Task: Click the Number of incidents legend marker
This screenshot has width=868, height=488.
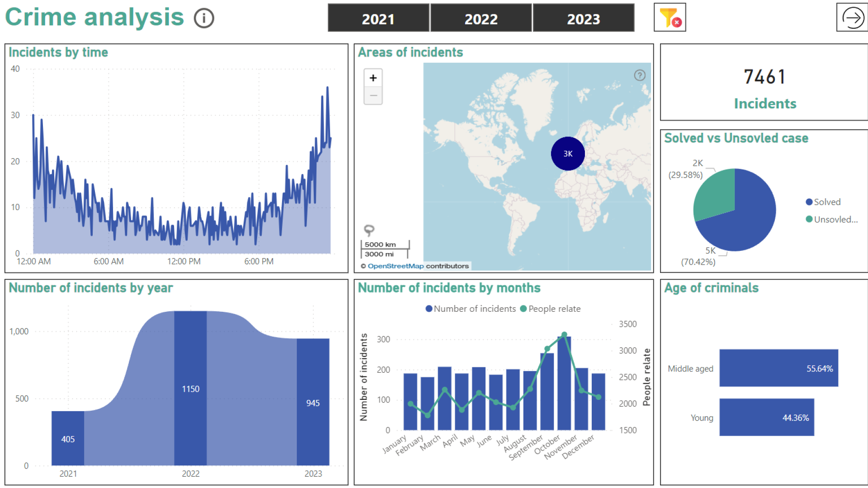Action: [x=429, y=309]
